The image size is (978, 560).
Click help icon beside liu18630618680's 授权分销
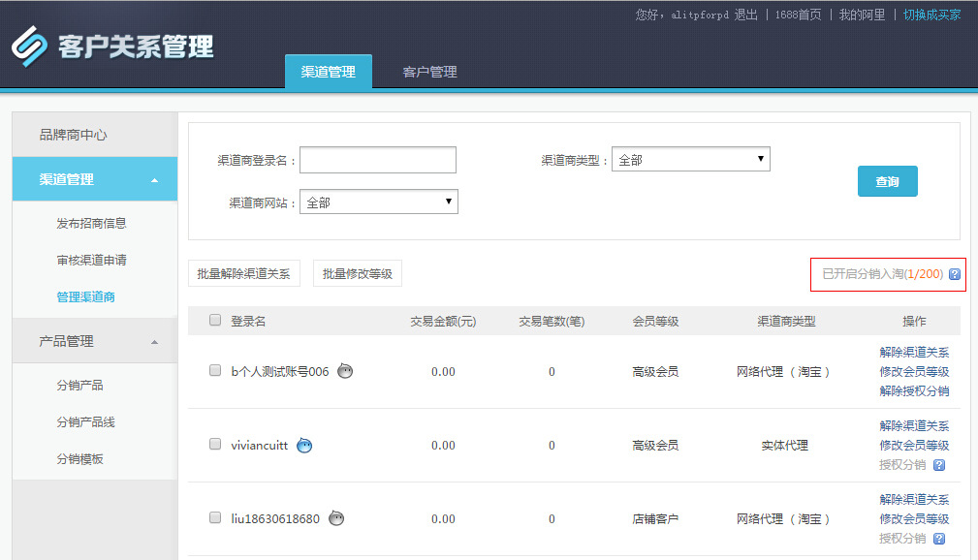[x=937, y=539]
